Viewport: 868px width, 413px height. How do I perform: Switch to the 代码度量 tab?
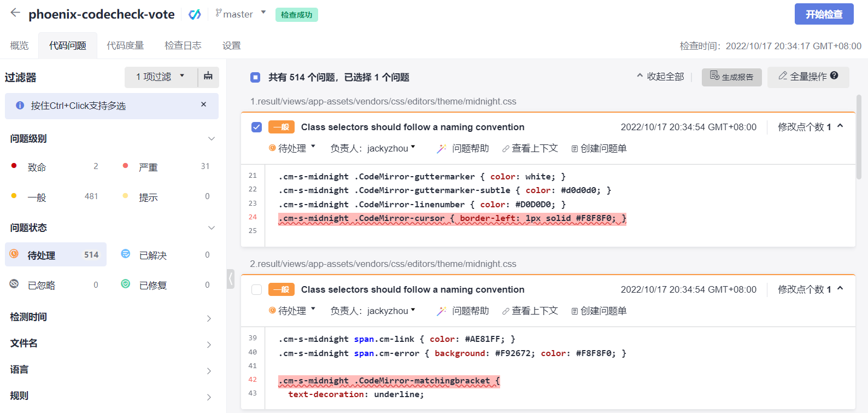(x=125, y=45)
